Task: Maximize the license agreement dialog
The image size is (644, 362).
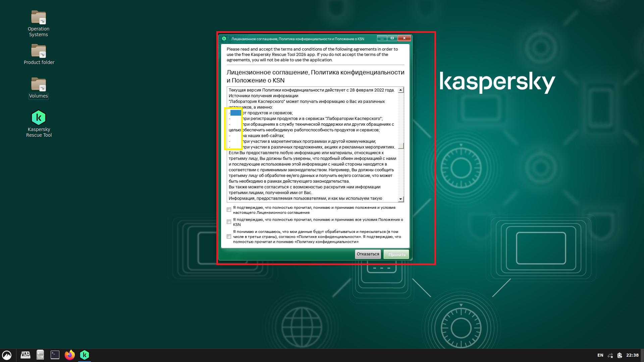Action: coord(392,38)
